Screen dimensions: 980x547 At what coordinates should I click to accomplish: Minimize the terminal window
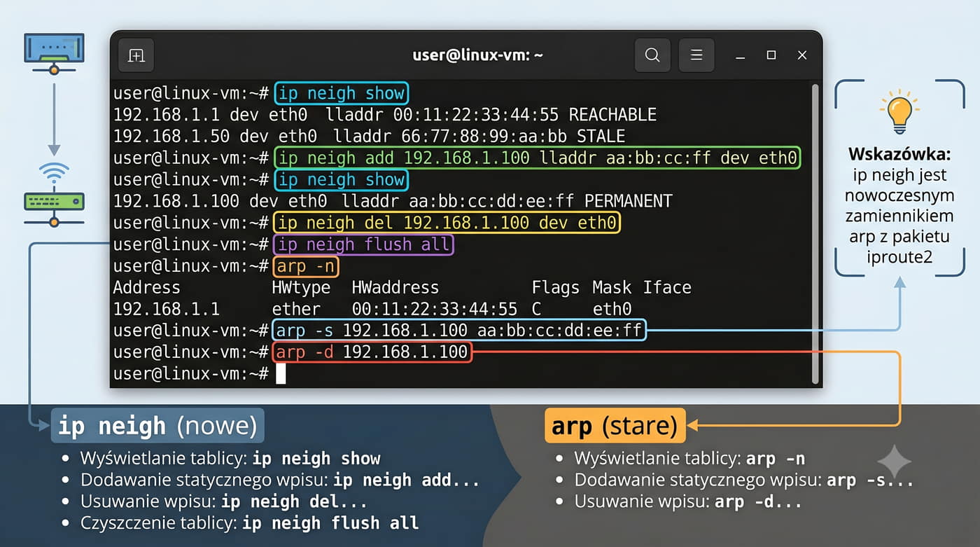(x=740, y=55)
